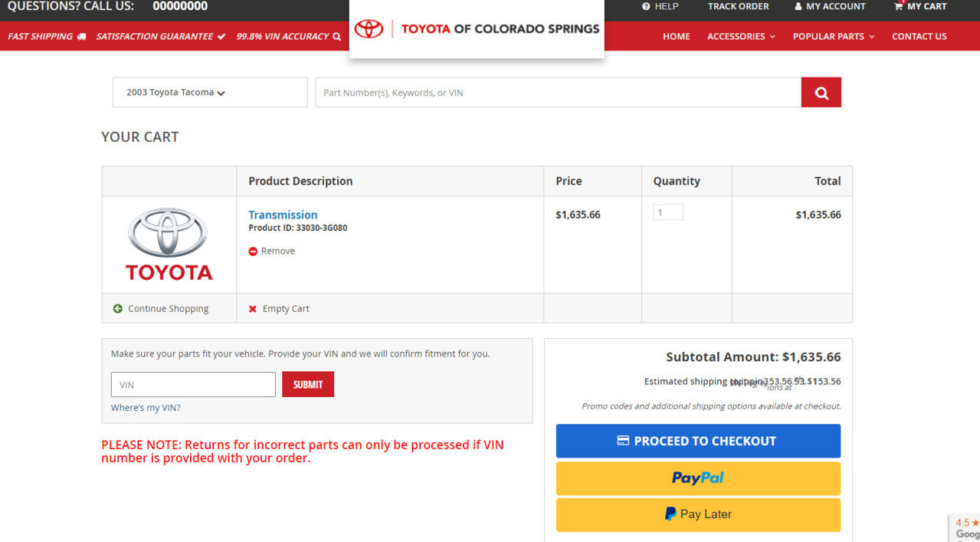Click Product ID 33030-3G080 text

click(x=298, y=228)
